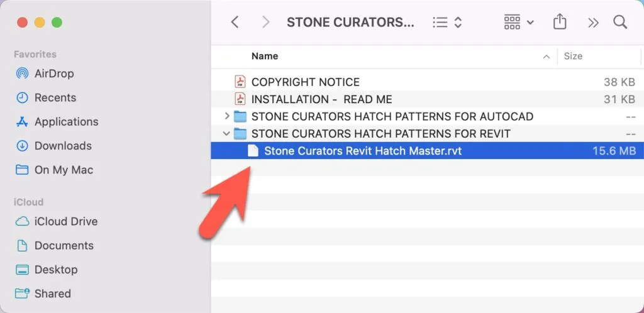Select STONE CURATORS HATCH PATTERNS FOR AUTOCAD name

392,116
